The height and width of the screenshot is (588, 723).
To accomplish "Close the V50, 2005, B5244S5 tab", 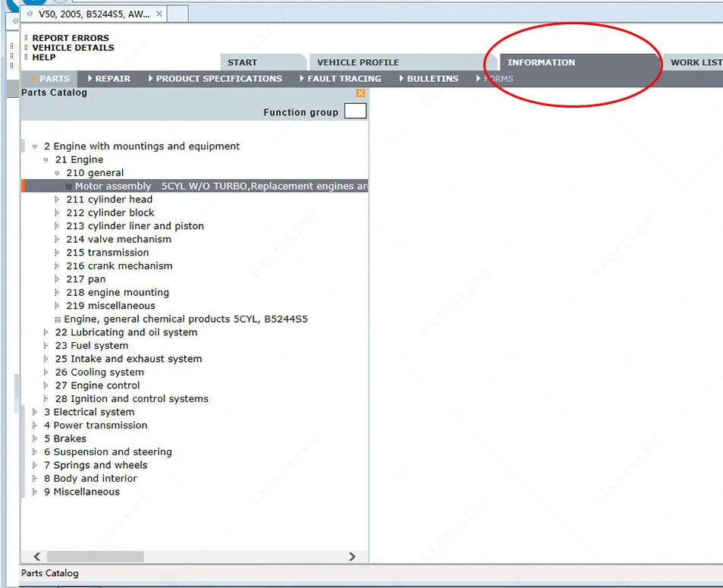I will 159,14.
